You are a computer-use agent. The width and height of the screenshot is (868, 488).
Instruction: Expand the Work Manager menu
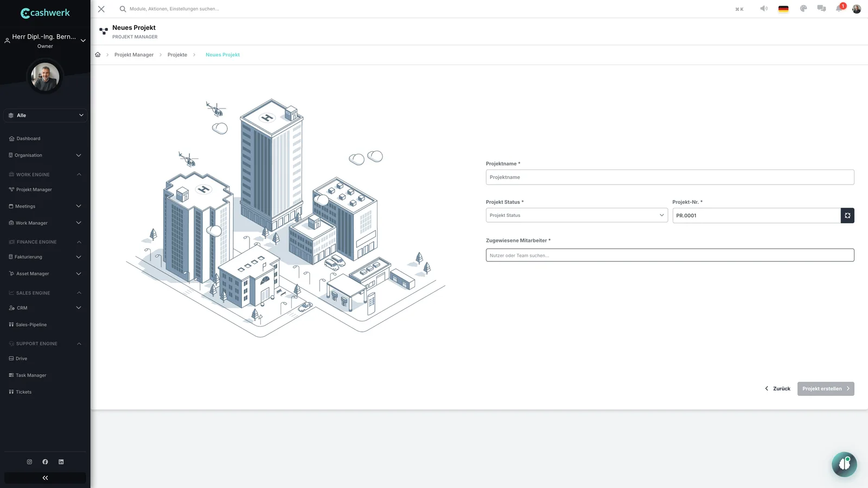pyautogui.click(x=45, y=223)
